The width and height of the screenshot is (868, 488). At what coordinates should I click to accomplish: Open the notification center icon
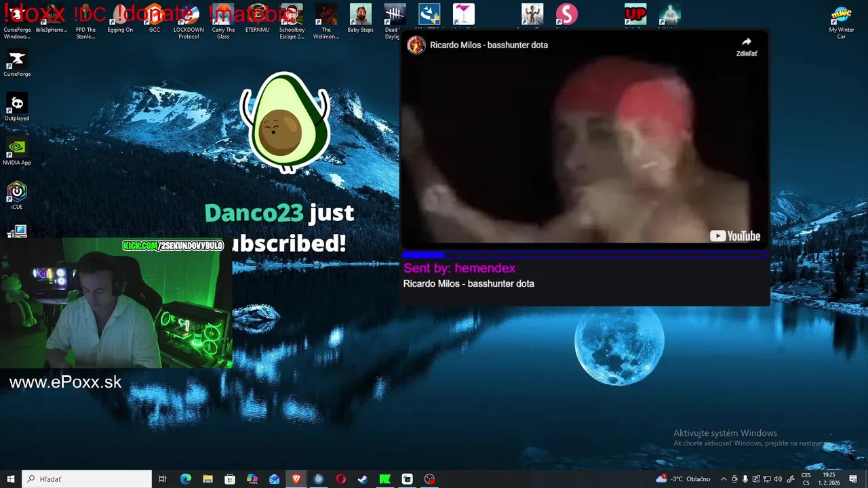coord(853,479)
